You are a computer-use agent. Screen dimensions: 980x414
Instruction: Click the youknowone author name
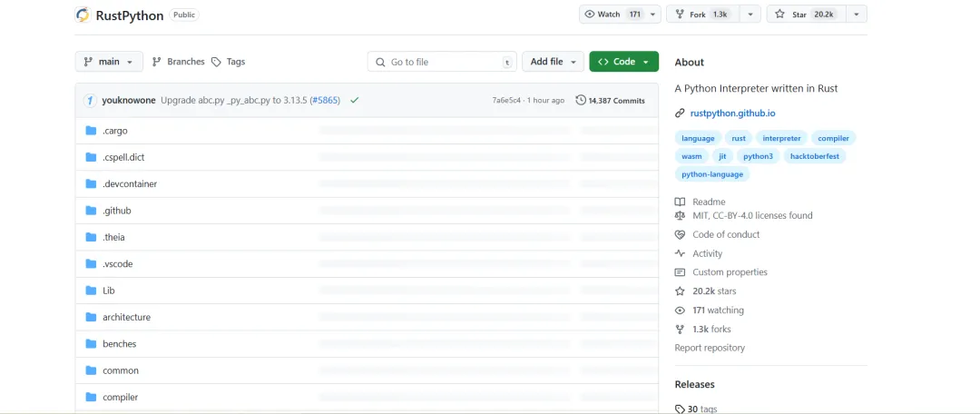pos(129,100)
